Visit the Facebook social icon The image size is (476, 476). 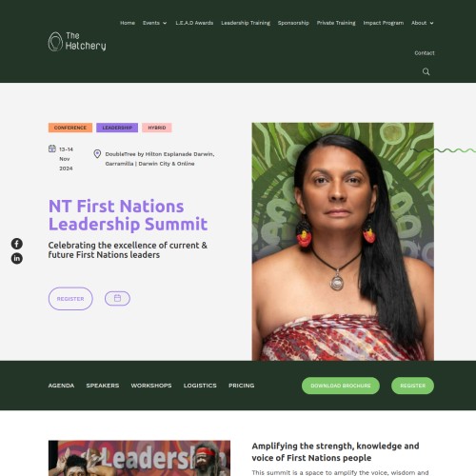click(17, 244)
